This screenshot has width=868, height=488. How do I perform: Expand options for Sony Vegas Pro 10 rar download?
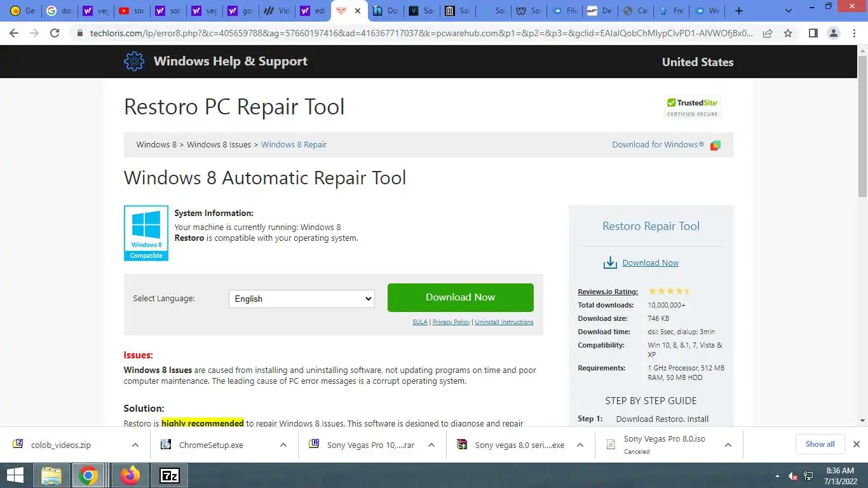(x=431, y=445)
